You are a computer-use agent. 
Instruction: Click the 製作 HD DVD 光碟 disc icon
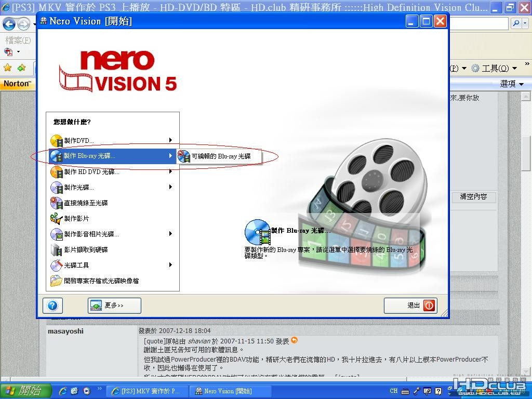click(x=57, y=172)
